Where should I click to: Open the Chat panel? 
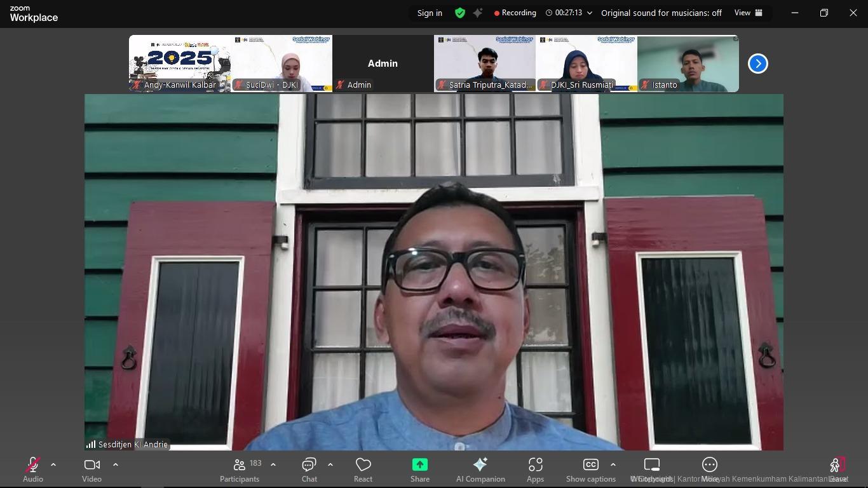coord(309,470)
